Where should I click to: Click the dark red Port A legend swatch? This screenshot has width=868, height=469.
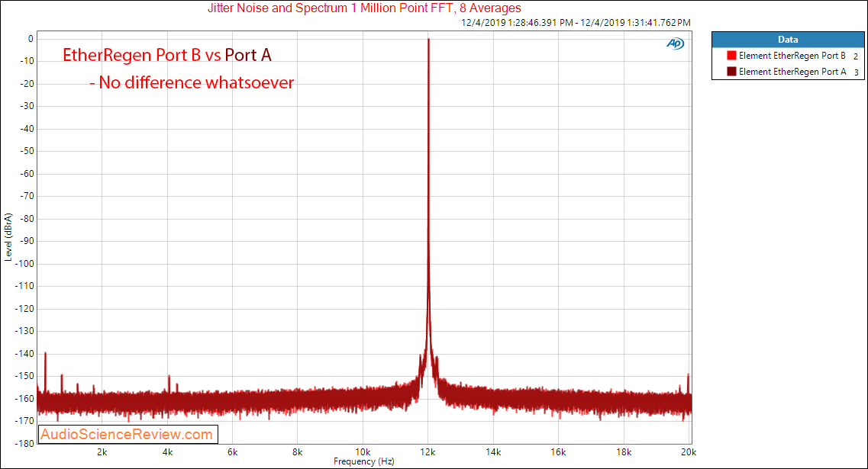pos(731,72)
